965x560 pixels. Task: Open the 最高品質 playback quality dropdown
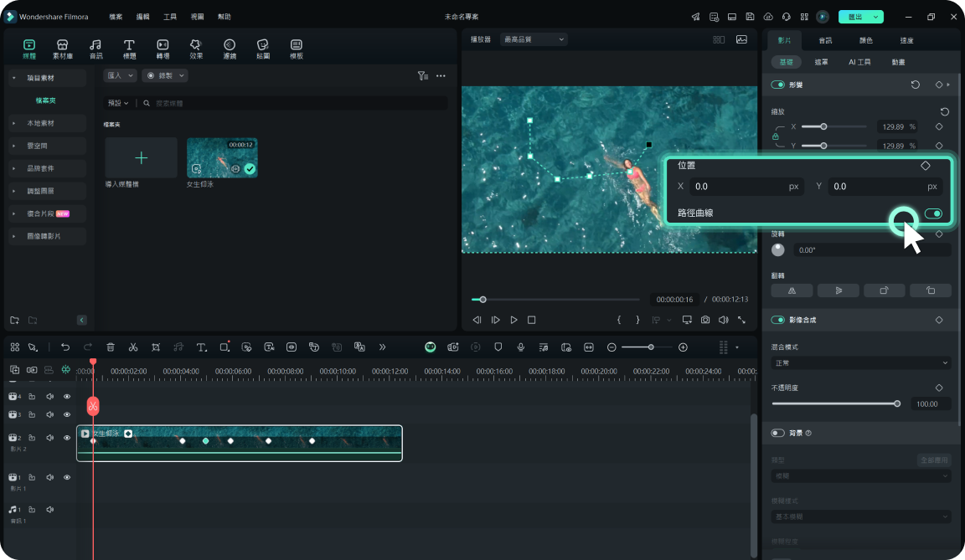534,39
